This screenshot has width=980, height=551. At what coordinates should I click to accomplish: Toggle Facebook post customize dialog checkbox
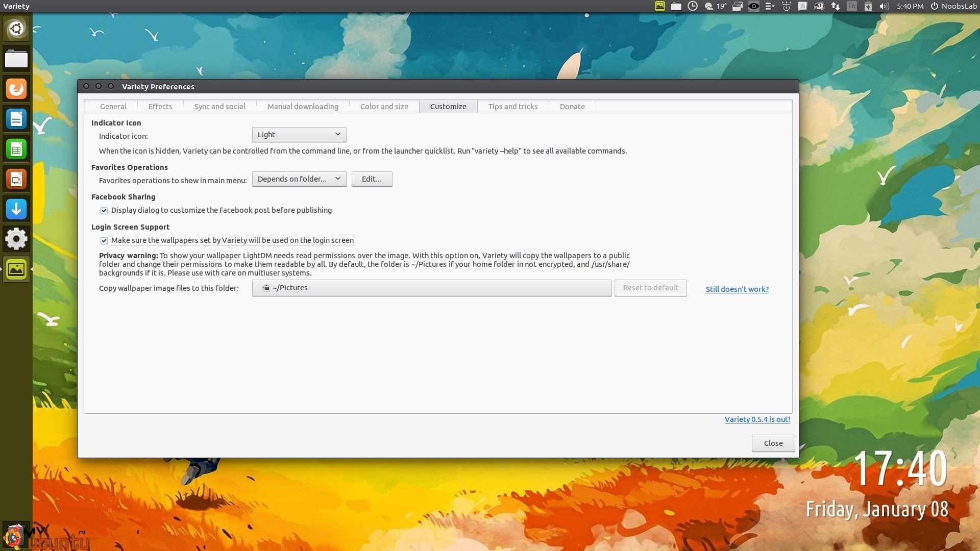click(104, 211)
